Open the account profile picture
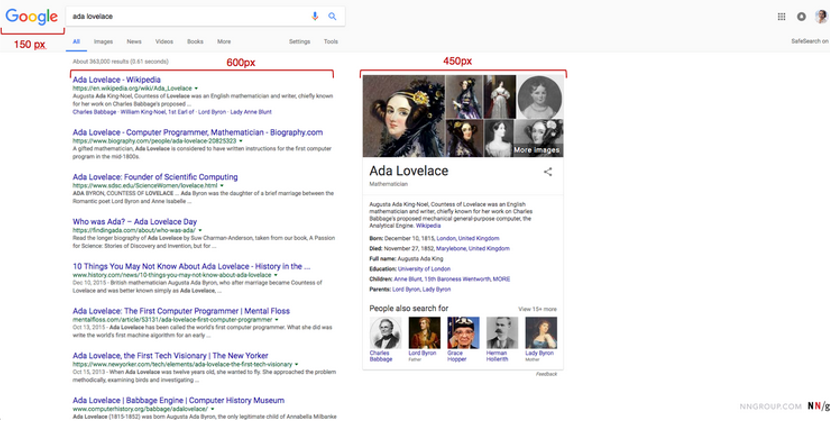 point(821,16)
